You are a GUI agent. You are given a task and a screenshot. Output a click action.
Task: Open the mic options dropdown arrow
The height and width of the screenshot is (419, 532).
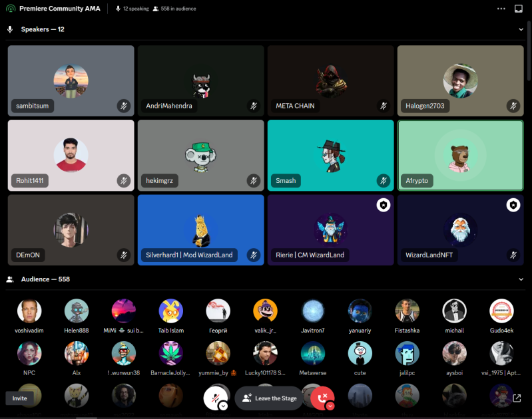(x=223, y=406)
